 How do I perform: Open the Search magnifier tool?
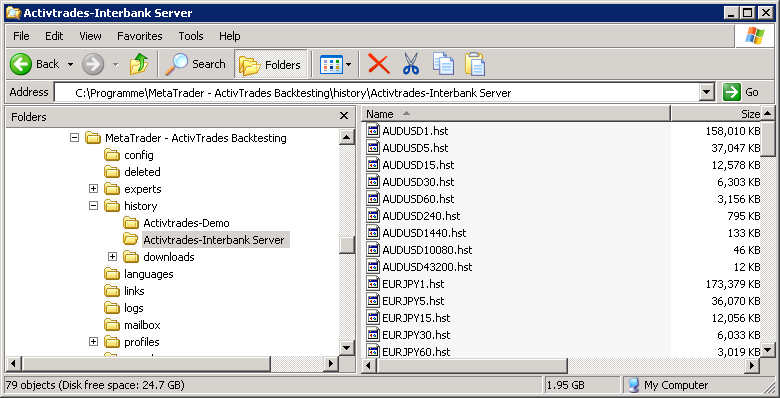(195, 64)
